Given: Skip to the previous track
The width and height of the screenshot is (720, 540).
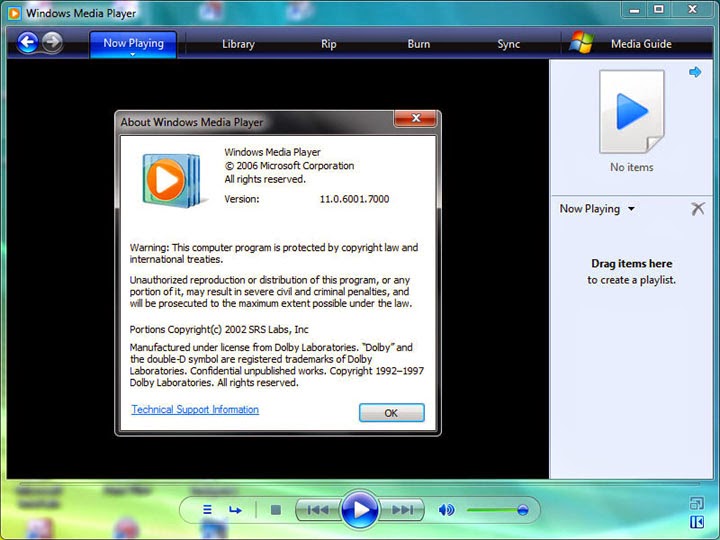Looking at the screenshot, I should tap(318, 510).
